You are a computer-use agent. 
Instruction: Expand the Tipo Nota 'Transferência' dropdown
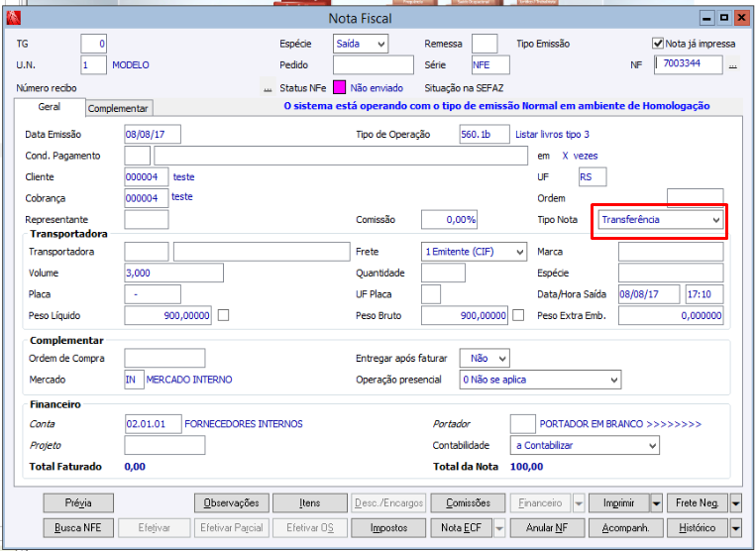pos(661,220)
